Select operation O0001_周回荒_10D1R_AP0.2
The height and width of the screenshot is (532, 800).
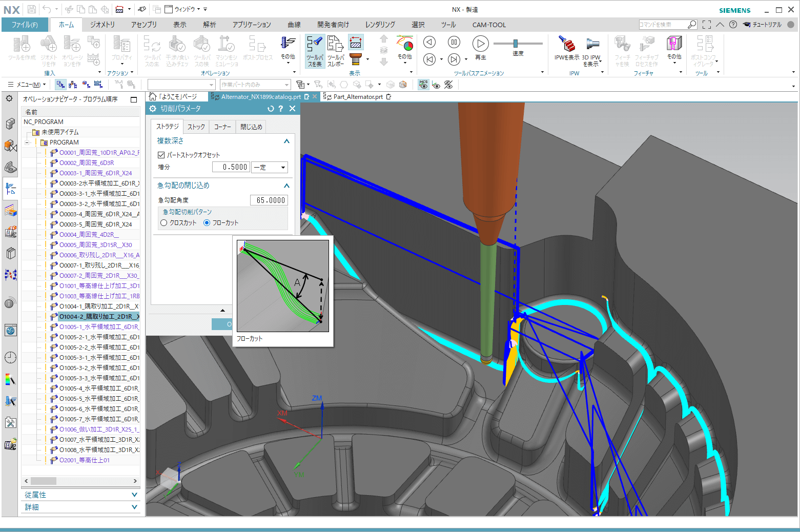99,153
